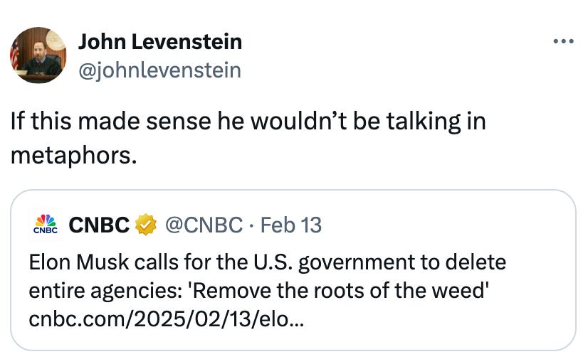The width and height of the screenshot is (588, 364).
Task: Follow the cnbc.com/2025/02/13/elo... link
Action: [167, 319]
